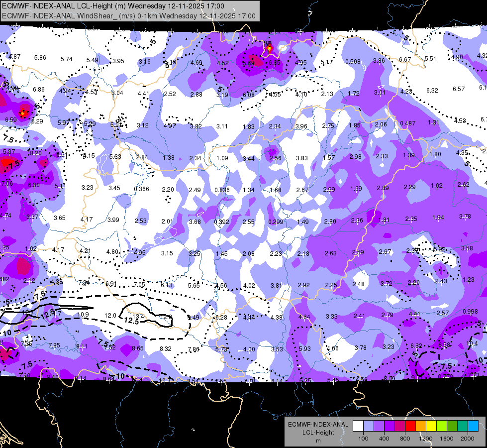Click the orange legend swatch before 1200

coord(421,426)
